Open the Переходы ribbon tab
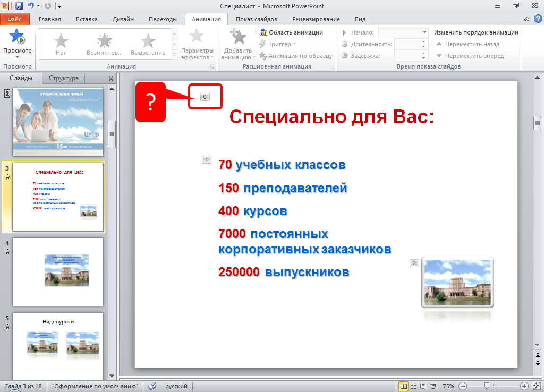The height and width of the screenshot is (392, 544). coord(163,19)
